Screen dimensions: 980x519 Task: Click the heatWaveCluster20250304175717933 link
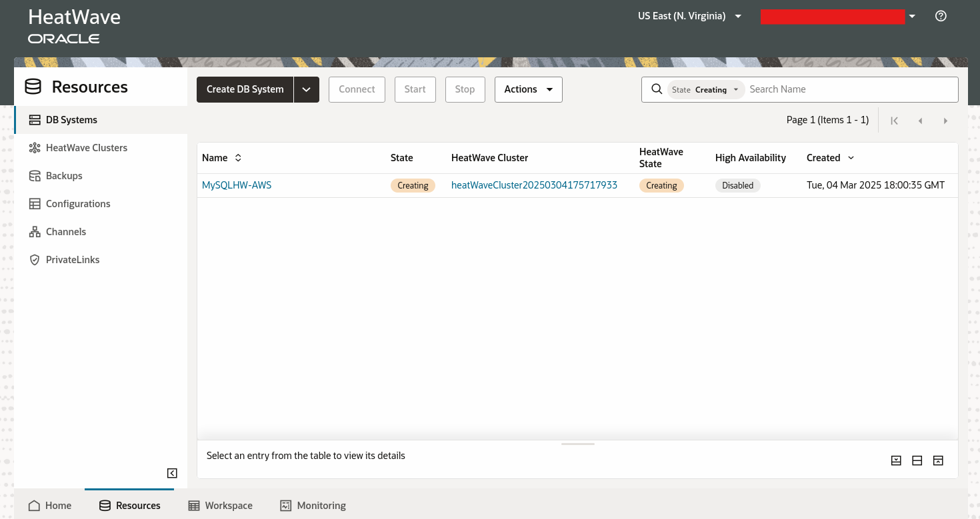534,185
